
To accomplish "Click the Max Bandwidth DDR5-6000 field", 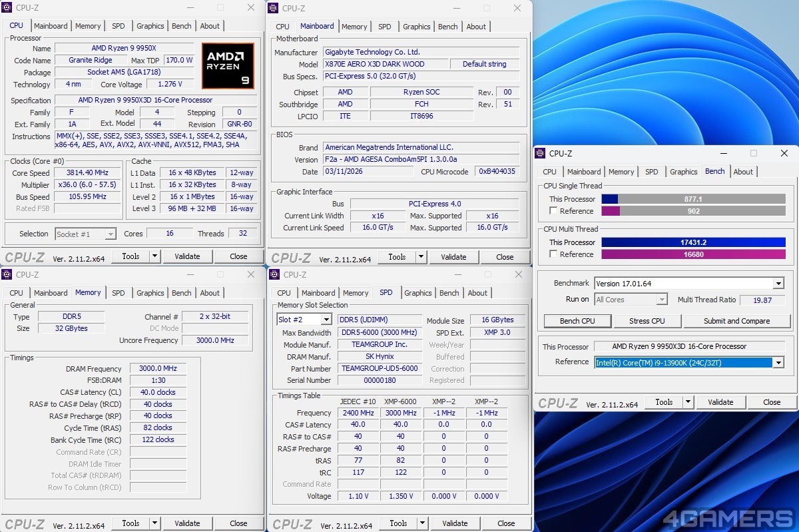I will [380, 332].
